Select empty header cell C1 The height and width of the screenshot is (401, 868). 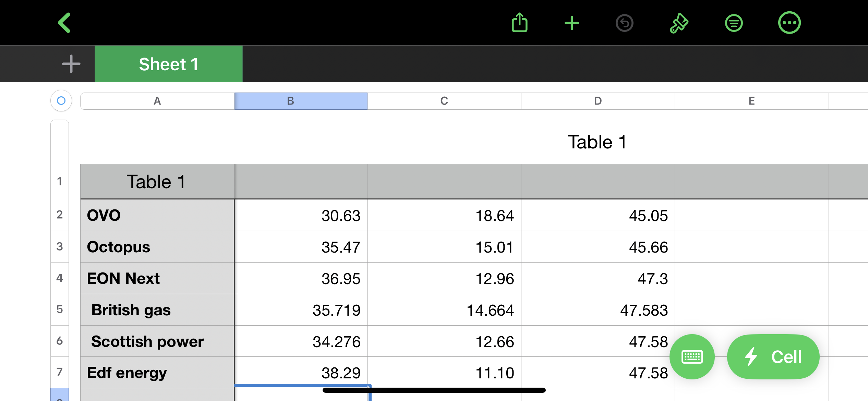(444, 181)
